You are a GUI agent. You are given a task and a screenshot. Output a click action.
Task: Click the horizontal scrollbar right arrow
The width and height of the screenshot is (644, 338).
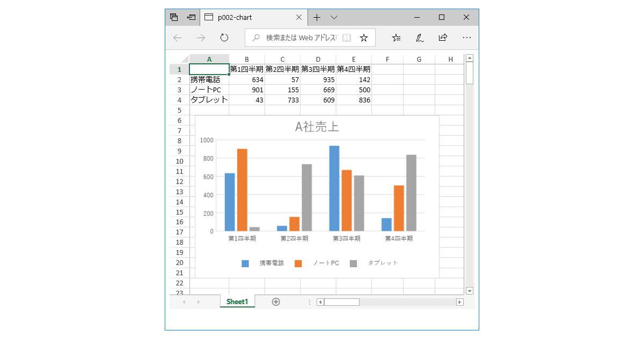pyautogui.click(x=459, y=302)
